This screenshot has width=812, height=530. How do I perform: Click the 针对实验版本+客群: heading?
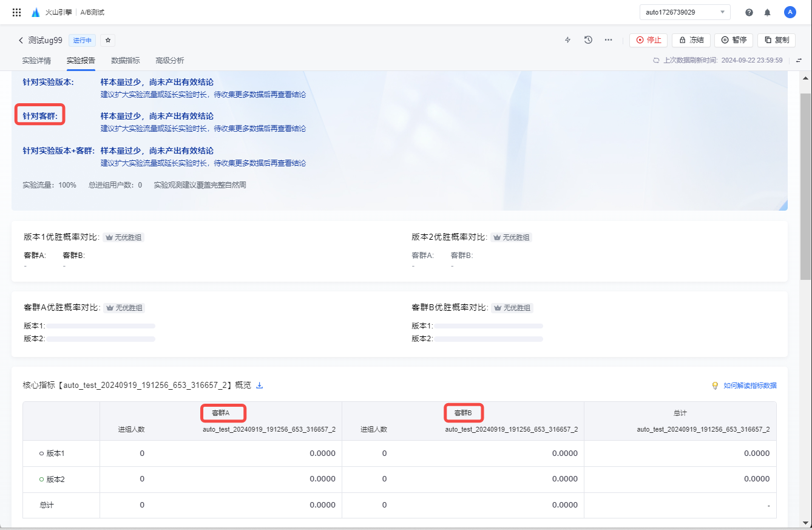coord(59,151)
